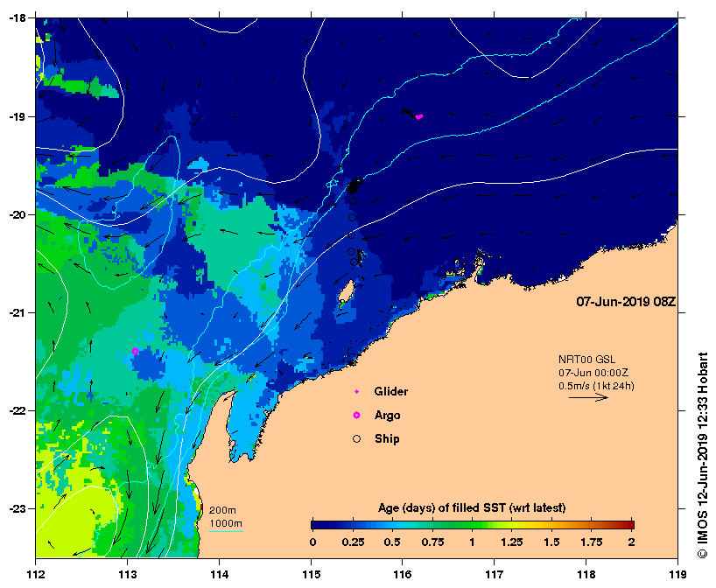Click the 0.5m/s velocity scale arrow
Viewport: 716px width, 588px height.
pos(588,397)
